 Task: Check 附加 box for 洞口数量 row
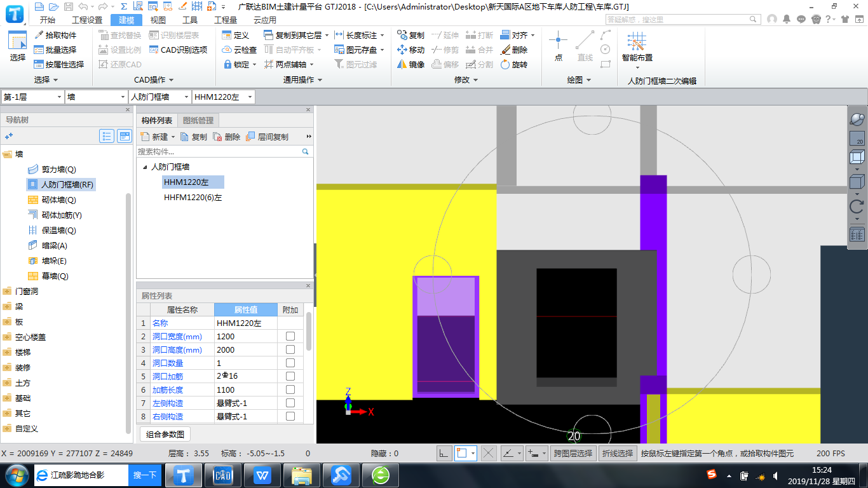click(290, 363)
